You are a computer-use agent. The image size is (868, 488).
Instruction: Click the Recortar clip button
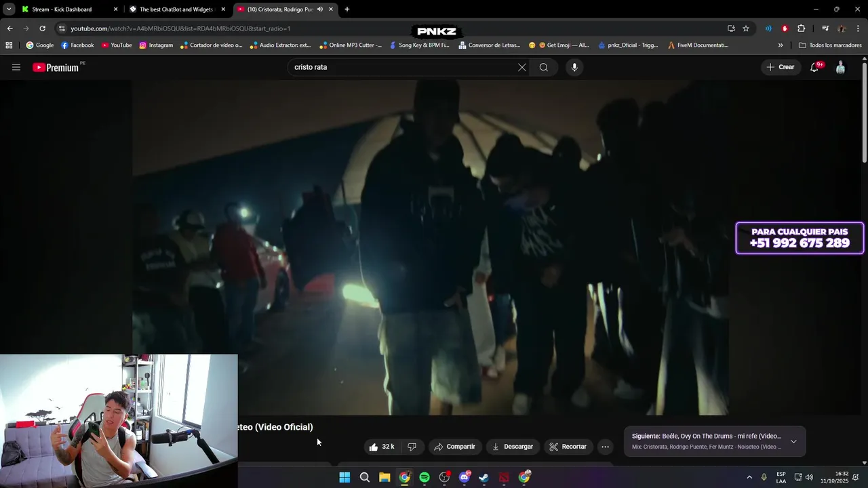coord(568,447)
